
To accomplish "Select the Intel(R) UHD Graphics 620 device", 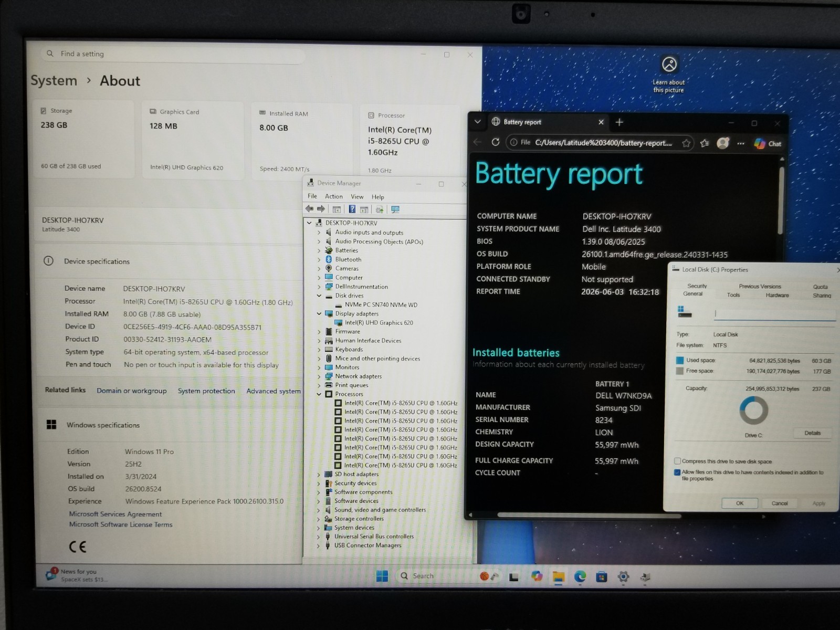I will pyautogui.click(x=379, y=322).
